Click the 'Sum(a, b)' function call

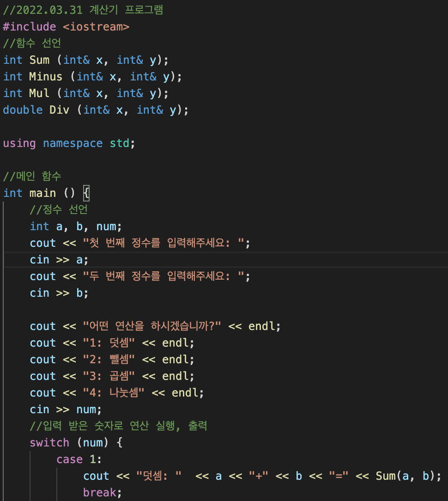(405, 476)
